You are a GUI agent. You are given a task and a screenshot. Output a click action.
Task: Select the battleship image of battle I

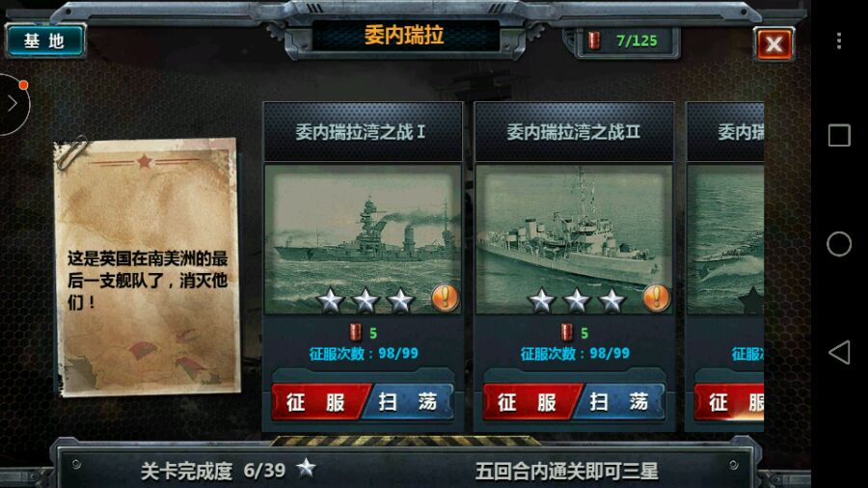point(364,239)
